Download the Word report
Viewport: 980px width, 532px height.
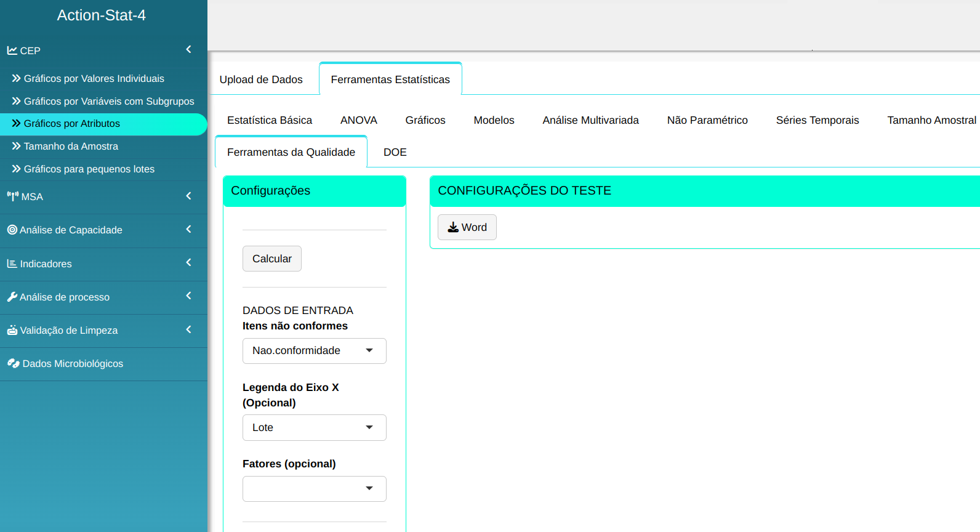[x=467, y=227]
